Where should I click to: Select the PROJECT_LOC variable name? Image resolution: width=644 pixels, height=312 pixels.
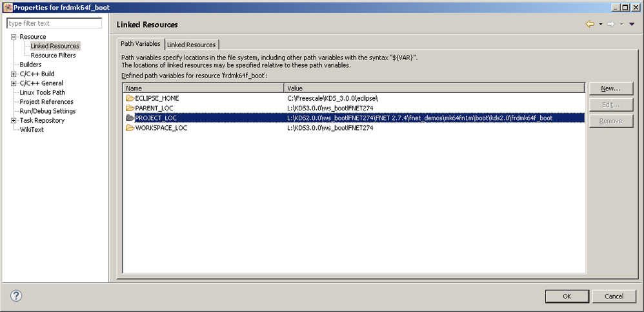[x=156, y=118]
